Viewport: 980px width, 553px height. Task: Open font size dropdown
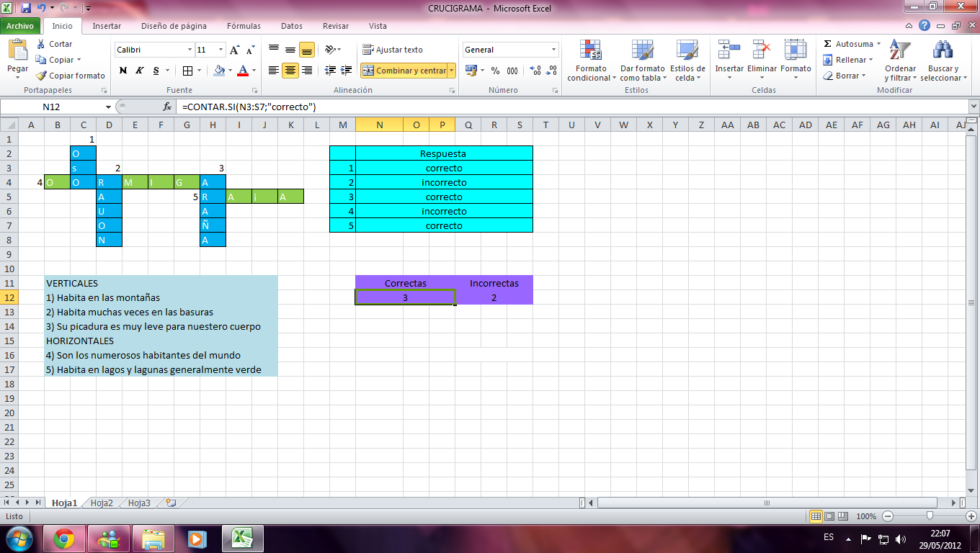click(x=221, y=50)
